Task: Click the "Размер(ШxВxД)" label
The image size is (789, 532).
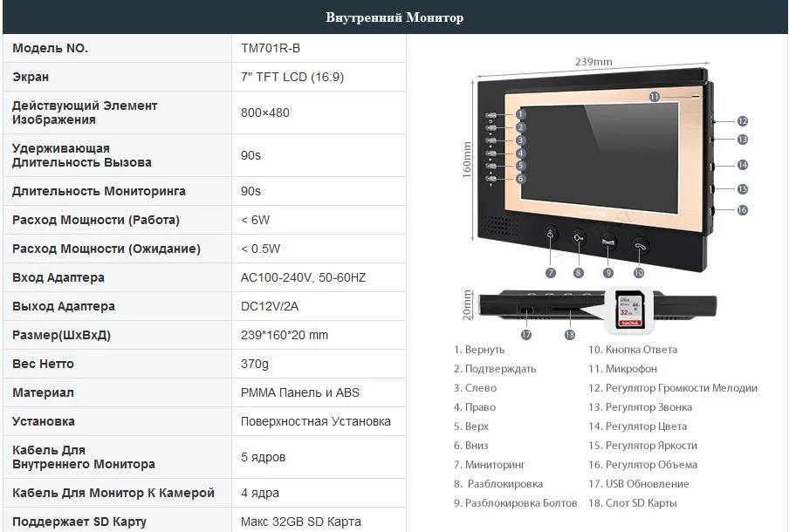Action: [x=61, y=335]
